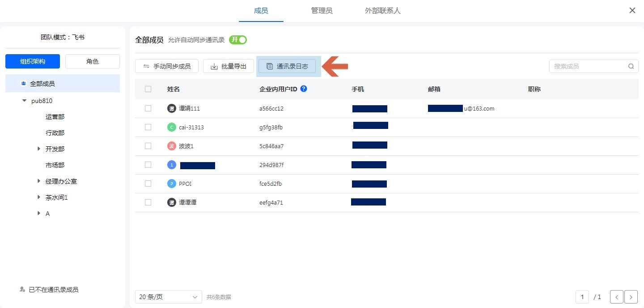Click the pink avatar of 波波1

(171, 146)
